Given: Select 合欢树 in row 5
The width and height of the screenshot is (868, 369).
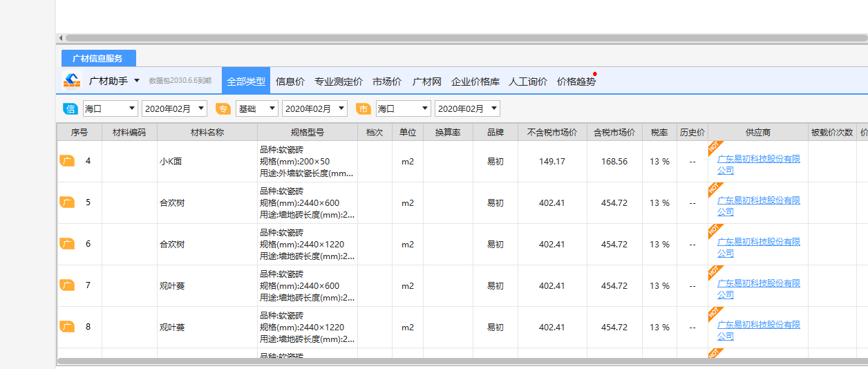Looking at the screenshot, I should (172, 202).
